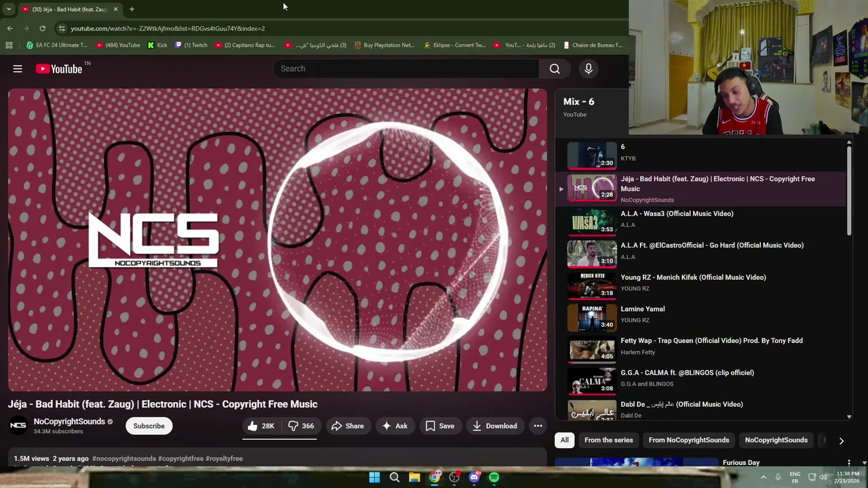Open Buy Playstation Net bookmark
The width and height of the screenshot is (868, 488).
pos(384,45)
